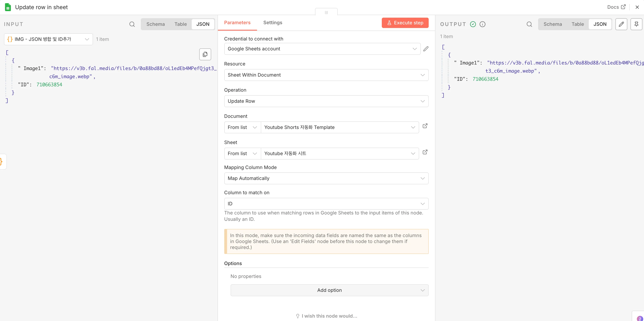Viewport: 644px width, 321px height.
Task: Edit output with the pencil button
Action: (x=621, y=24)
